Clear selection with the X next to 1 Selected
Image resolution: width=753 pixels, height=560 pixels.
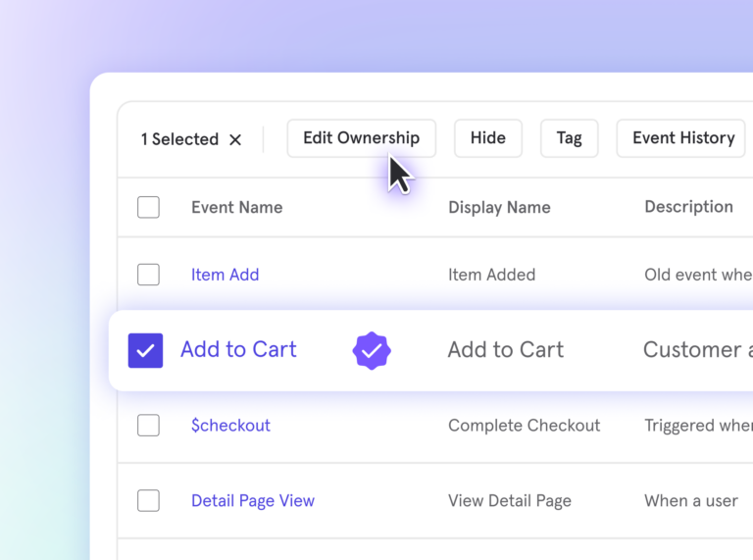coord(235,140)
